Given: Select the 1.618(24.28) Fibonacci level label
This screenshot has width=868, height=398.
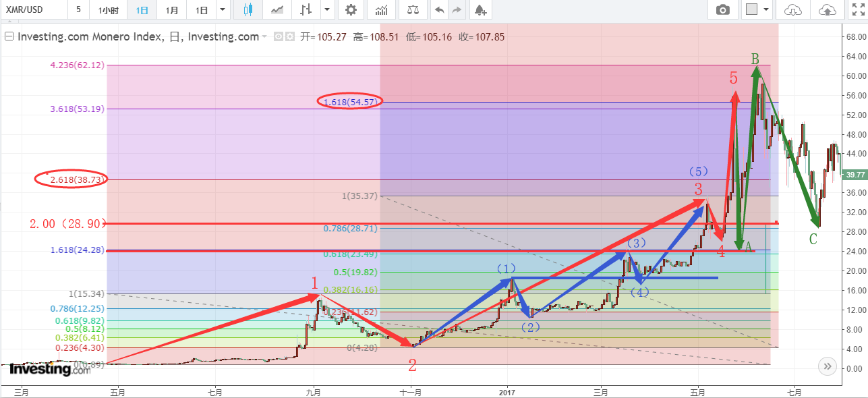Looking at the screenshot, I should [x=78, y=250].
